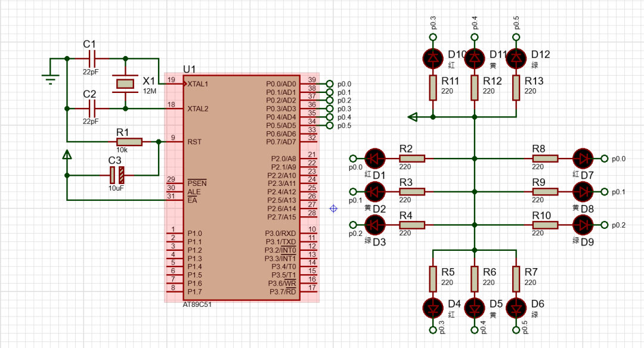The width and height of the screenshot is (644, 348).
Task: Click terminal p0.0 at pin 39
Action: [x=329, y=83]
